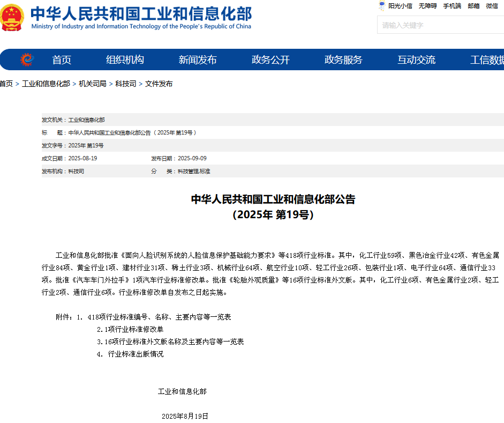The image size is (504, 423).
Task: Click the 阳光小信 robot icon
Action: [x=381, y=6]
